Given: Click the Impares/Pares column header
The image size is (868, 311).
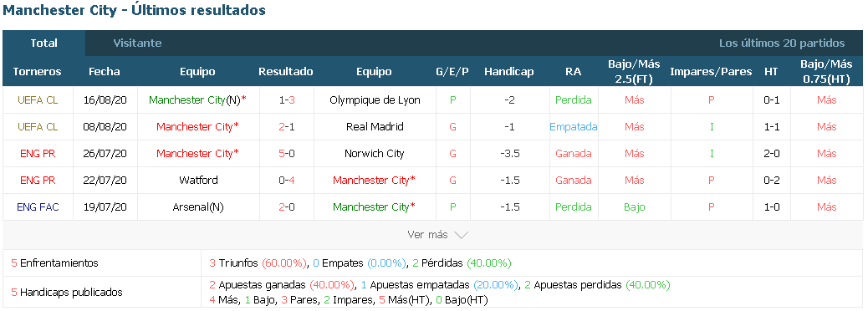Looking at the screenshot, I should 711,71.
